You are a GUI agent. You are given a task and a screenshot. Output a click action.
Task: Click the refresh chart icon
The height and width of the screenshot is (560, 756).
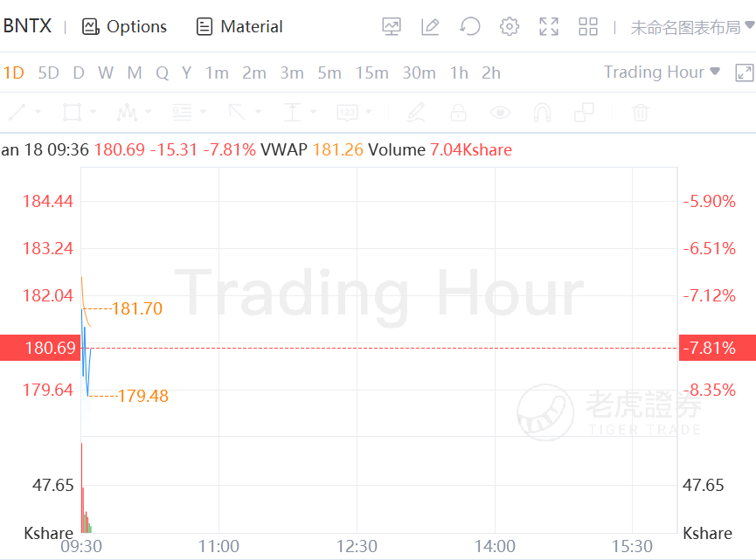[469, 26]
